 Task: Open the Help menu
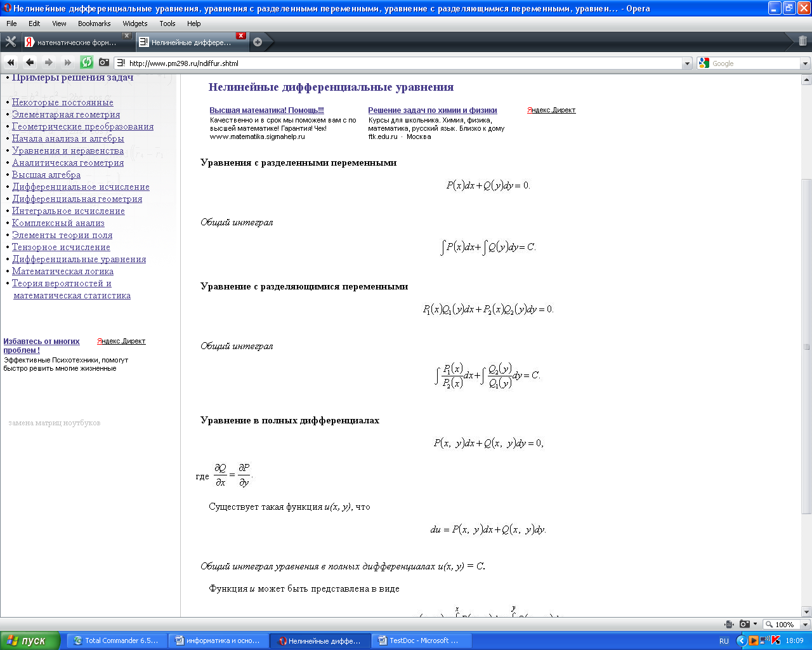tap(194, 23)
